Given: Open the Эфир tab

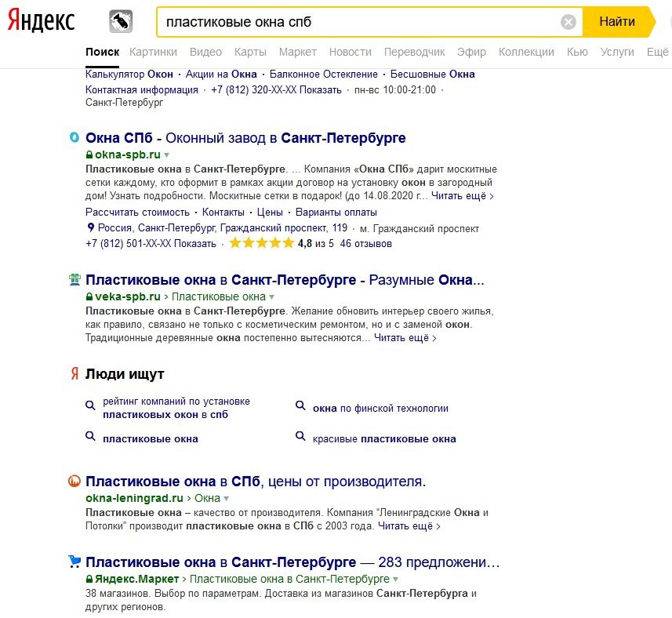Looking at the screenshot, I should click(471, 52).
